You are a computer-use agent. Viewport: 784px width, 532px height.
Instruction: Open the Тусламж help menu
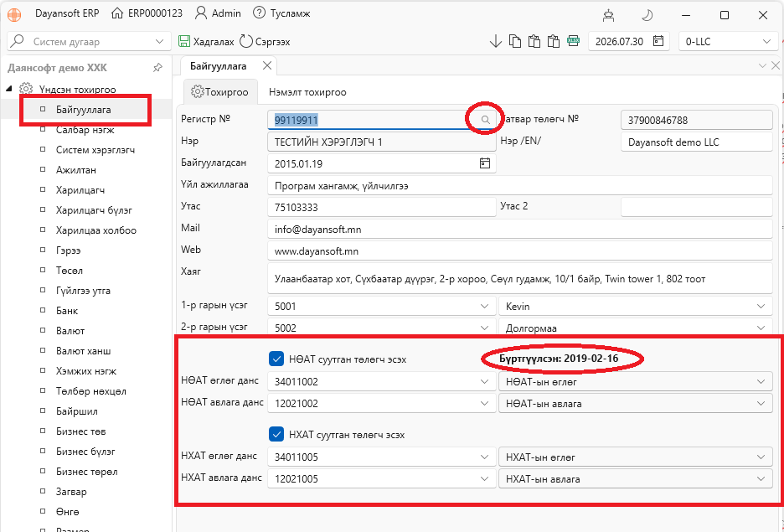[281, 13]
